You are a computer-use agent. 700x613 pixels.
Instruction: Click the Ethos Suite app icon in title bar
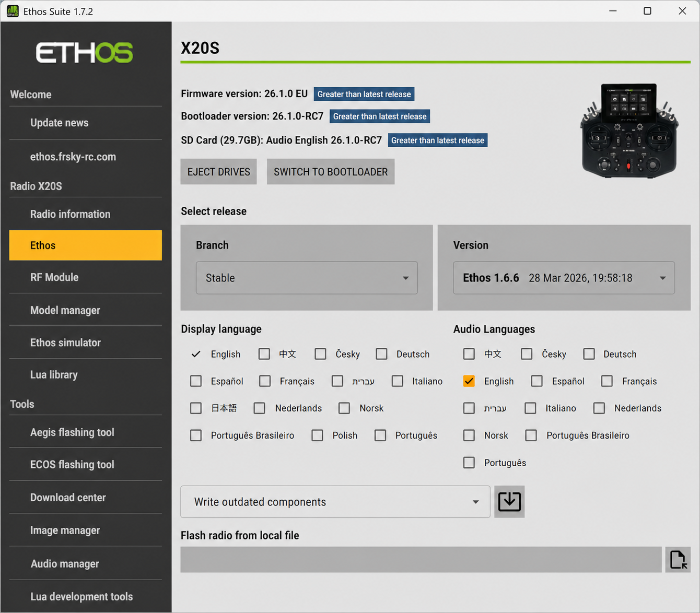pyautogui.click(x=12, y=11)
